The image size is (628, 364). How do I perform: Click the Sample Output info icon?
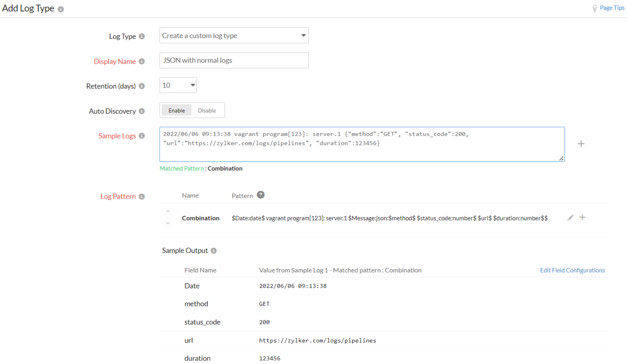[x=214, y=251]
